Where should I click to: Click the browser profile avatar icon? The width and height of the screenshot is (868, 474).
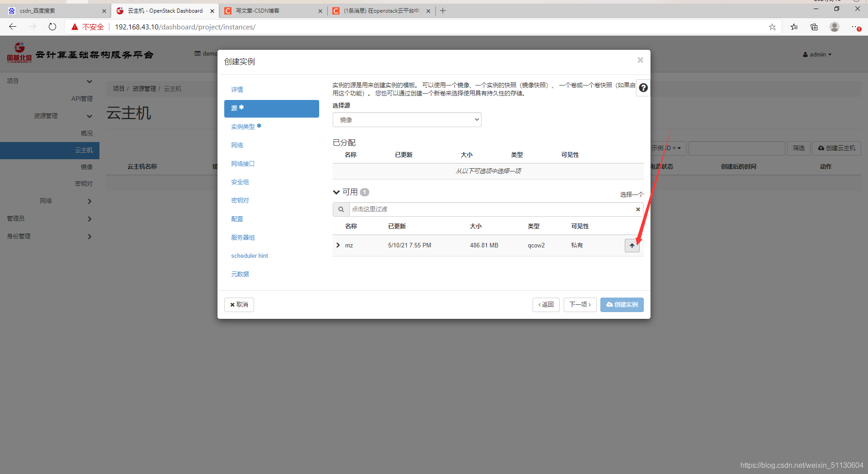(x=835, y=27)
